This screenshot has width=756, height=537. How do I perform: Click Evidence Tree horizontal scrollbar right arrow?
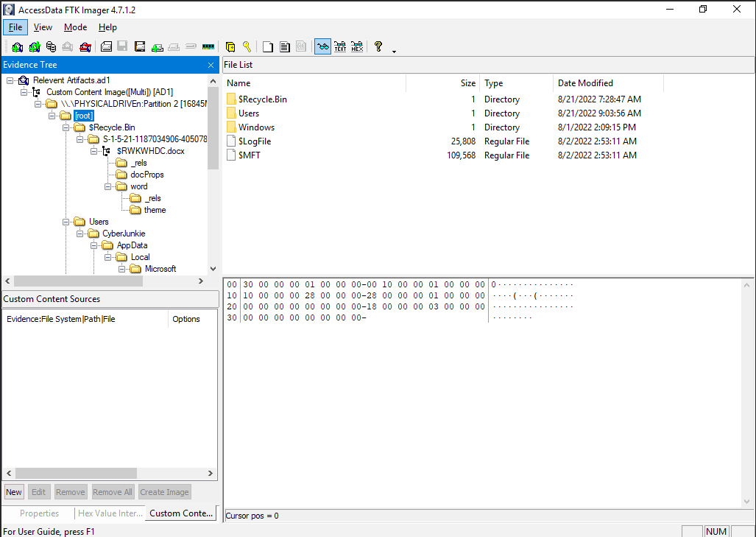point(201,281)
